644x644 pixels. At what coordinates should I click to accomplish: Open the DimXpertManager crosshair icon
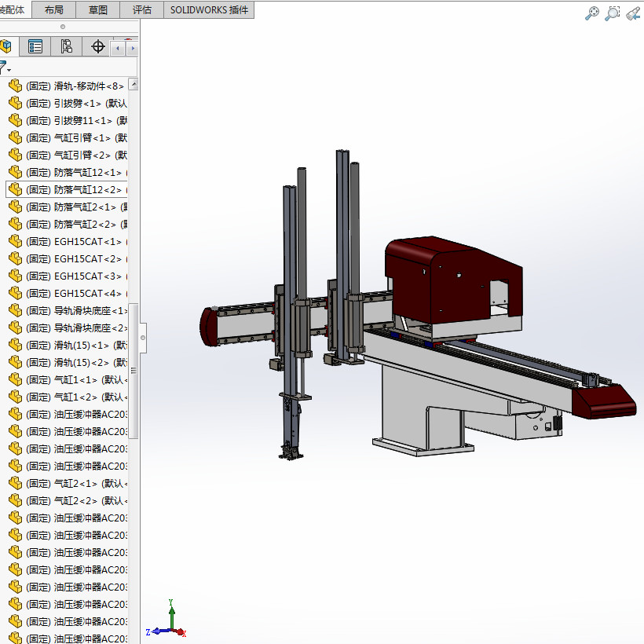click(x=98, y=46)
